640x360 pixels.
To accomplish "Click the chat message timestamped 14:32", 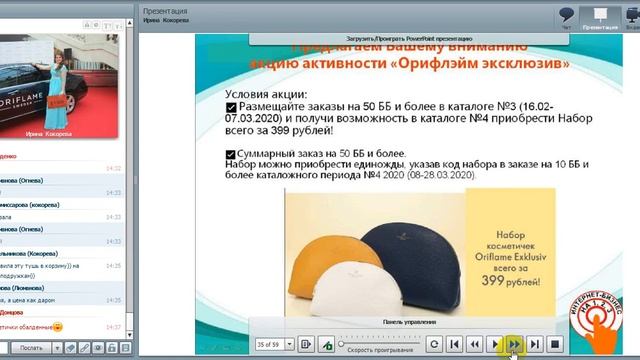I will [x=62, y=168].
